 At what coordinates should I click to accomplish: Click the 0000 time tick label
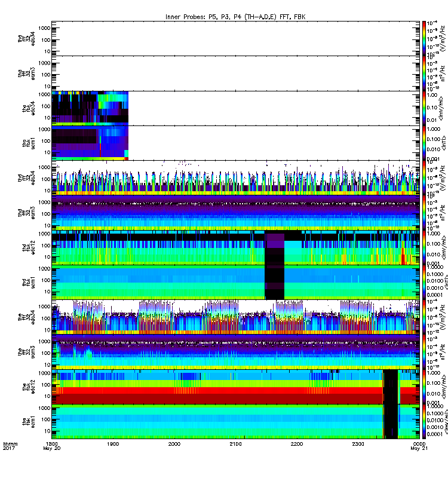[419, 444]
